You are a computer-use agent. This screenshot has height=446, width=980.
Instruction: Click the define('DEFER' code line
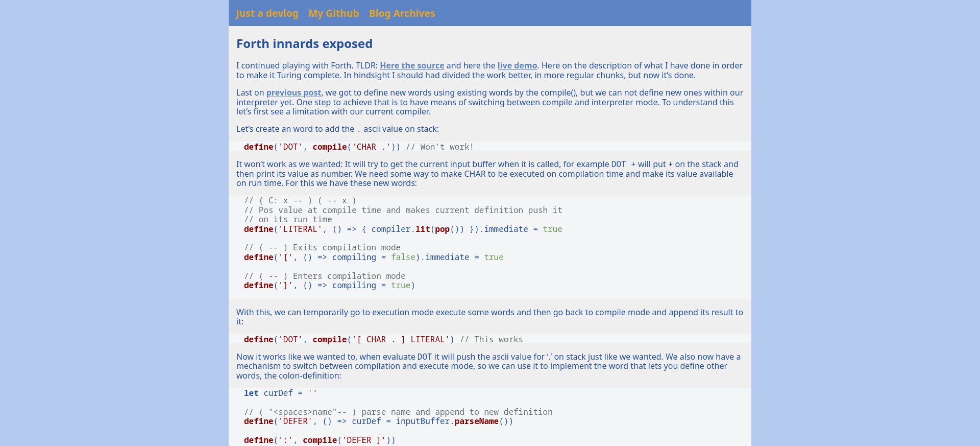(379, 421)
